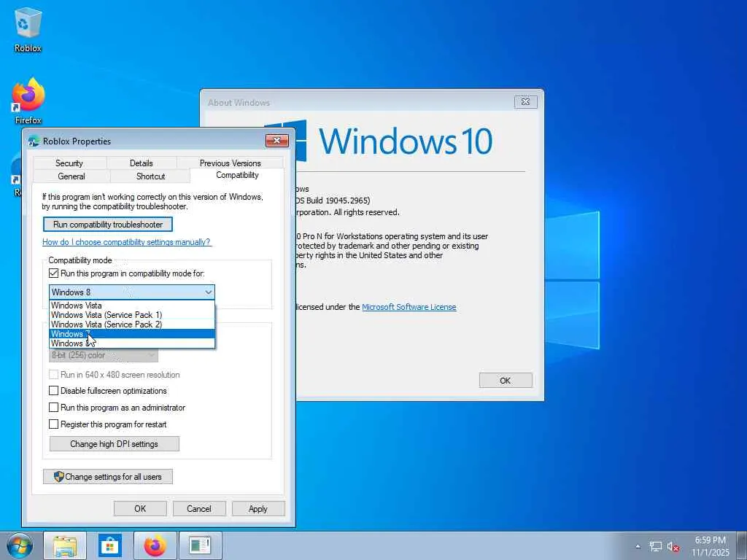747x560 pixels.
Task: Check Run this program as an administrator
Action: 54,408
